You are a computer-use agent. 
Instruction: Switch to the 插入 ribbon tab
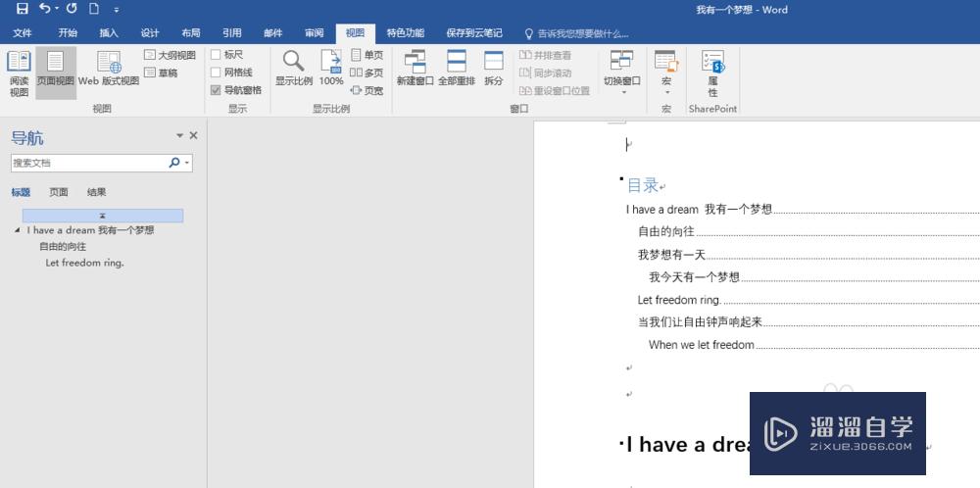[109, 33]
